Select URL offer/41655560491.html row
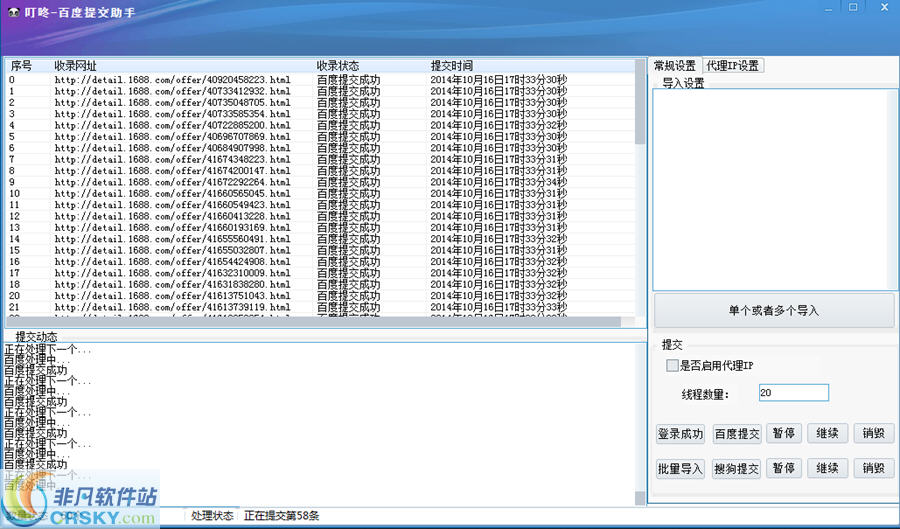Screen dimensions: 900x529 coord(320,239)
